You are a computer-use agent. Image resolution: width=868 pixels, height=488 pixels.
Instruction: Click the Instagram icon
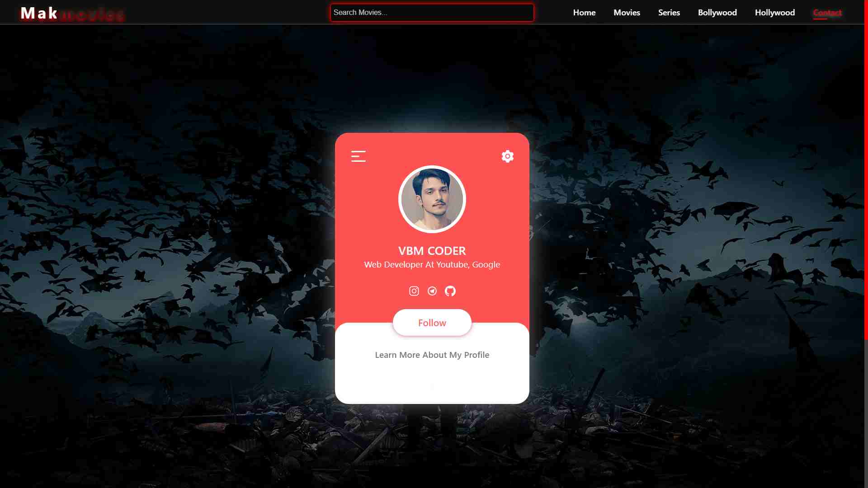pos(414,291)
